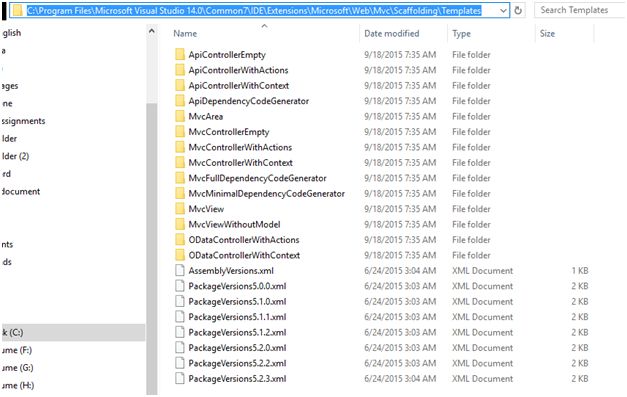Click the MvcViewWithoutModel folder icon
This screenshot has height=397, width=627.
[x=180, y=224]
